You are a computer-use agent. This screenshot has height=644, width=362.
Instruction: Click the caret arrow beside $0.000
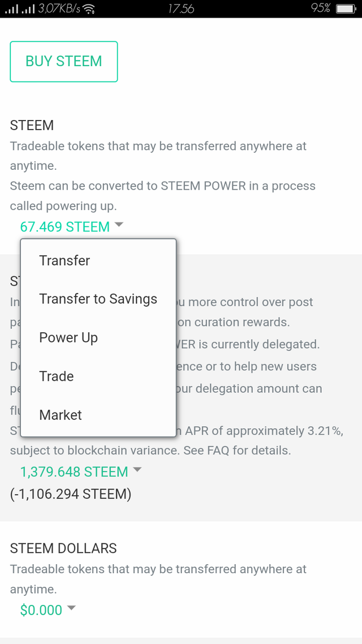pyautogui.click(x=71, y=608)
